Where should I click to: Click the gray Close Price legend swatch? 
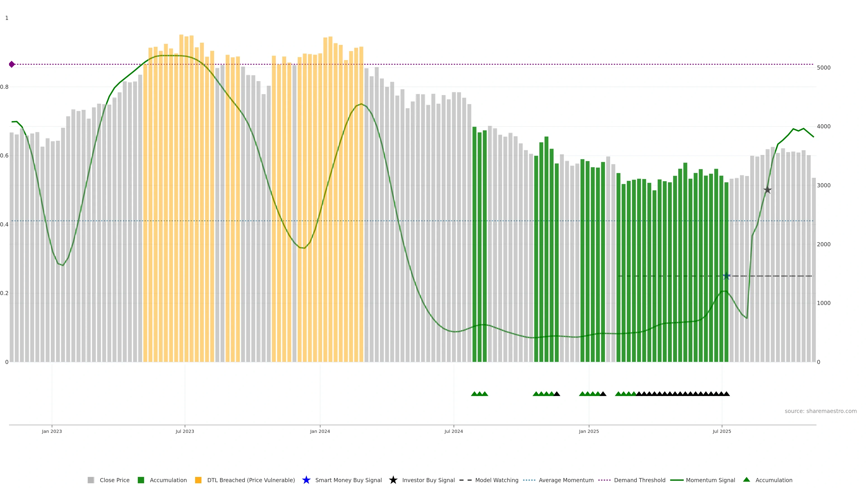tap(91, 480)
